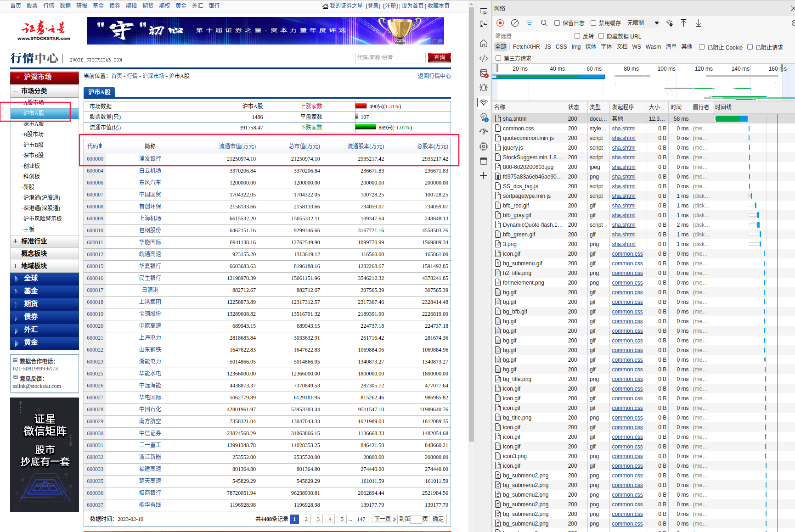Open the Elements code icon in DevTools sidebar
Viewport: 795px width, 532px height.
pos(484,58)
